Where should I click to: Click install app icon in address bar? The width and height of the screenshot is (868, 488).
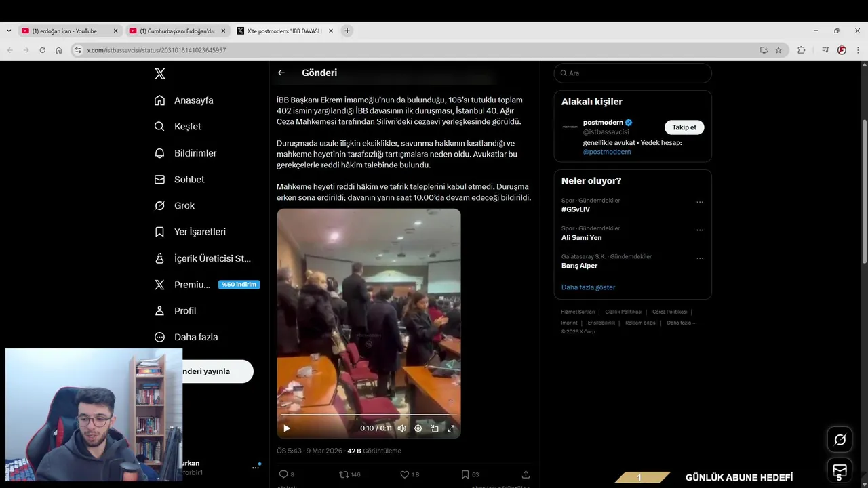(x=764, y=50)
